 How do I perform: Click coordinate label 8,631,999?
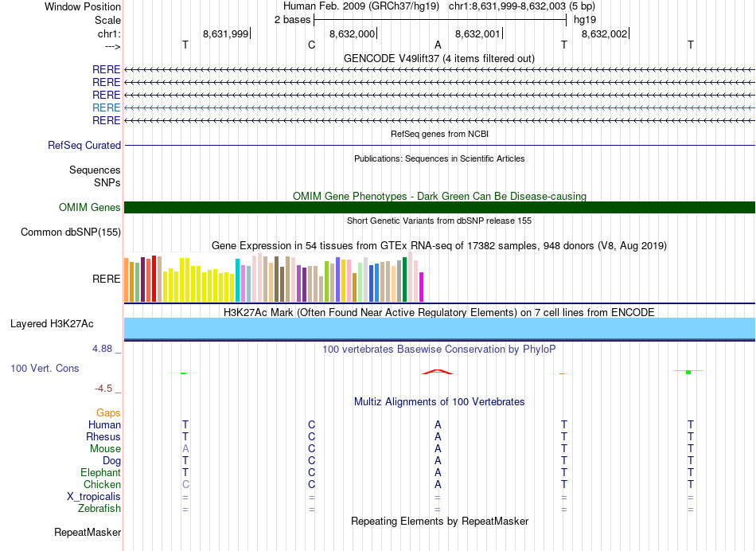tap(225, 33)
